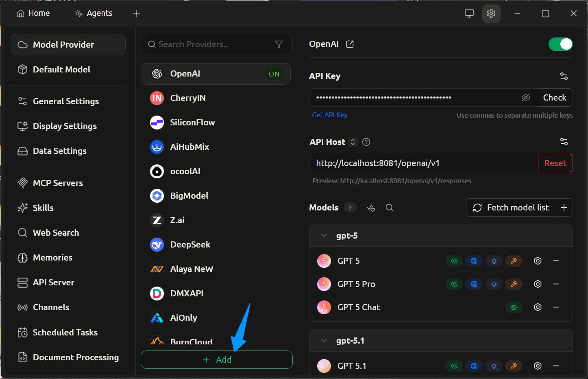Collapse the gpt-5 model group
The height and width of the screenshot is (379, 588).
(x=324, y=236)
